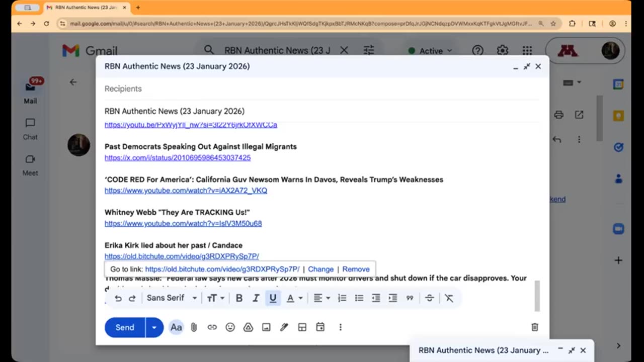Insert signature with pen icon
The height and width of the screenshot is (362, 644).
coord(284,327)
